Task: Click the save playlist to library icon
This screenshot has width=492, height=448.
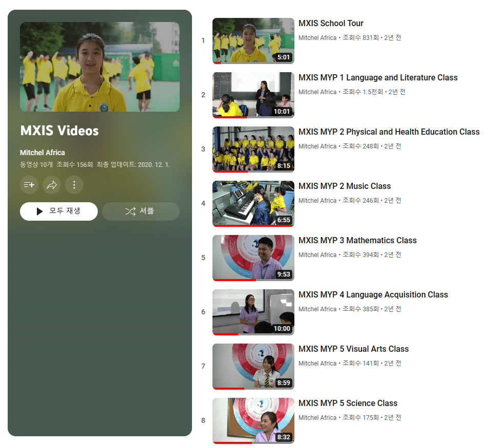Action: (x=29, y=185)
